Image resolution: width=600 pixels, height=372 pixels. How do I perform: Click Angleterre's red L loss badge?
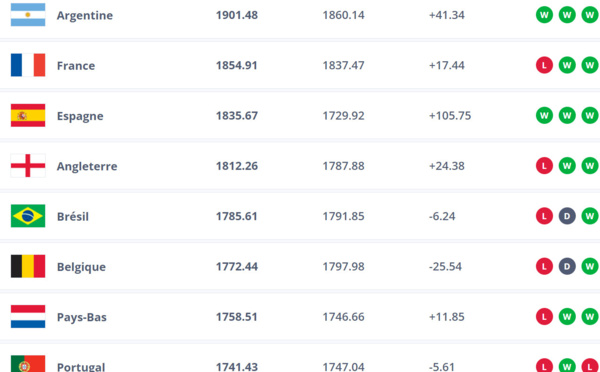[x=544, y=166]
